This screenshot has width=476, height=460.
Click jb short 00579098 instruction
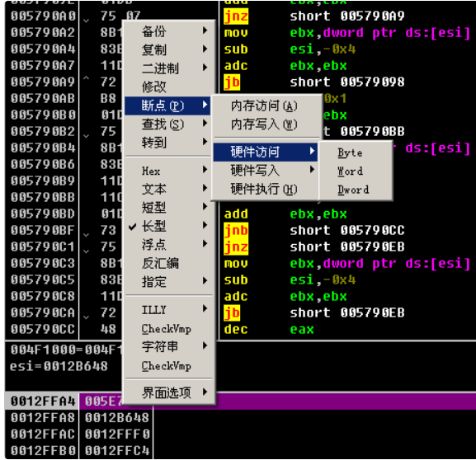click(x=313, y=82)
